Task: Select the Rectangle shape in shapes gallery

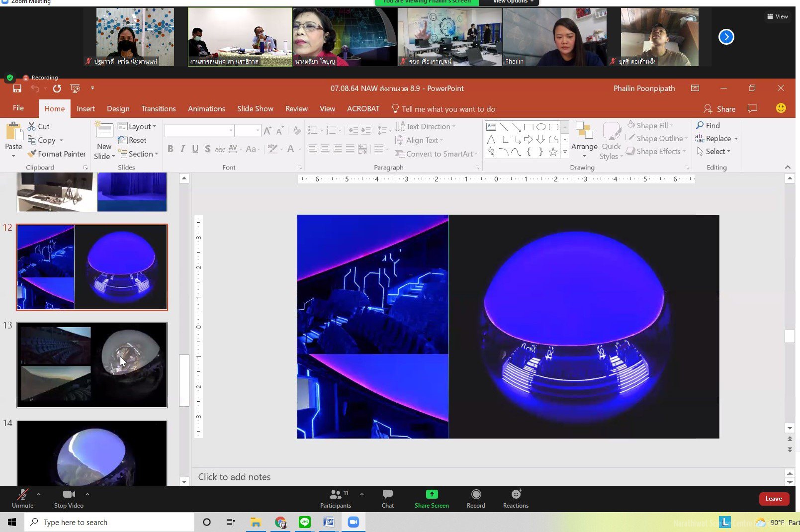Action: (x=529, y=127)
